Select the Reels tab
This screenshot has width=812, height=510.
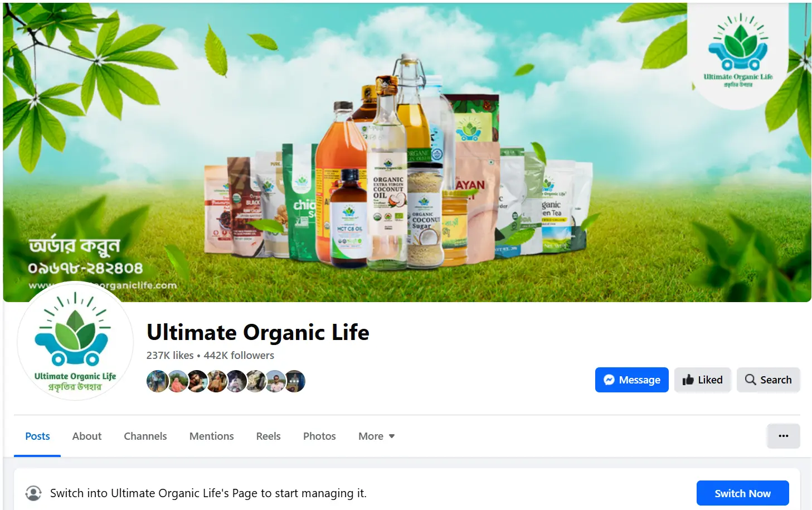tap(269, 436)
